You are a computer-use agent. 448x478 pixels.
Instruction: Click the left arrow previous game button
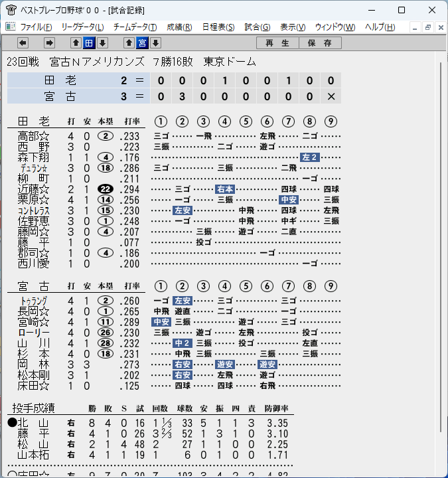23,43
